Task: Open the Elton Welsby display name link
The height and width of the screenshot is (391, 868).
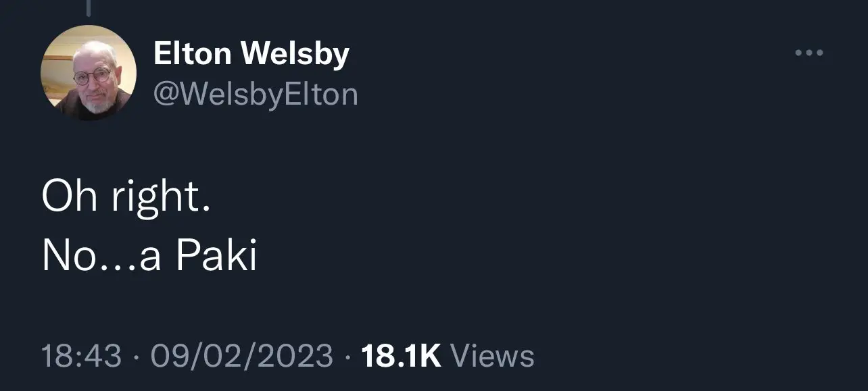Action: 251,54
